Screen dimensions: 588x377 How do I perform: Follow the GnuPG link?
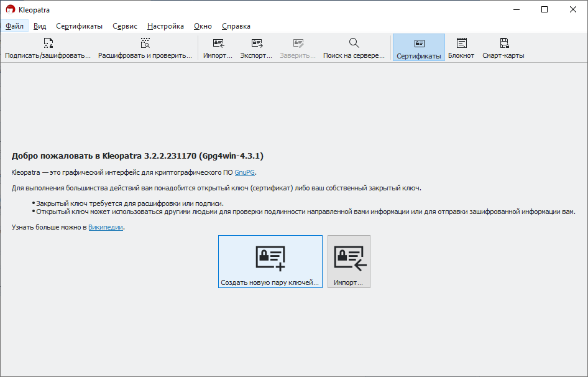(x=244, y=173)
